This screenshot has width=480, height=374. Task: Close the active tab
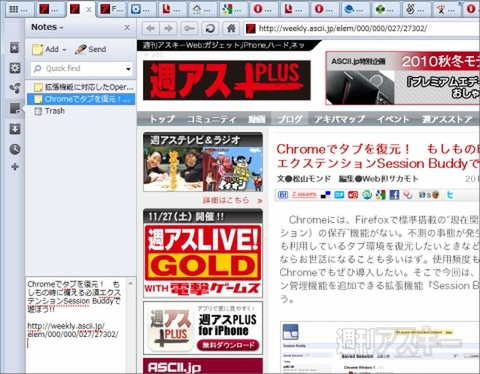tap(89, 9)
